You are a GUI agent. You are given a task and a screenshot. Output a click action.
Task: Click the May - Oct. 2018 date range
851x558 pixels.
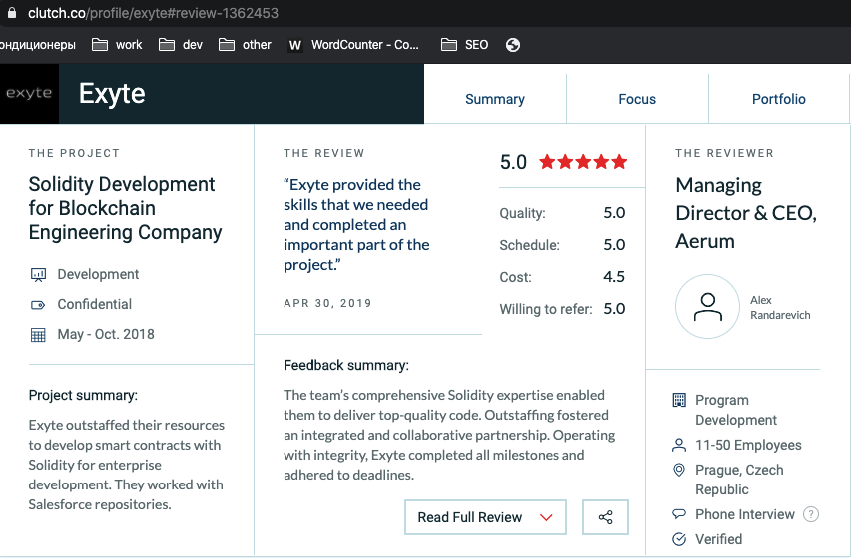(x=106, y=334)
